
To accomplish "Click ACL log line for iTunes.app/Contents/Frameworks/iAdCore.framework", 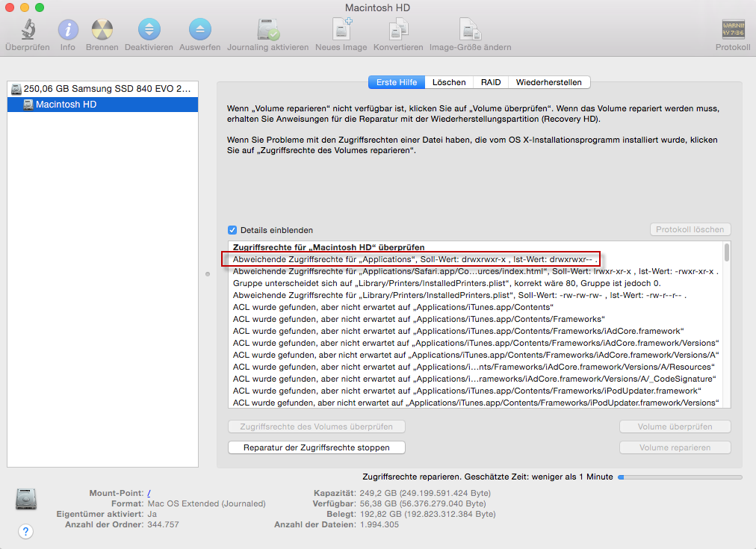I will (458, 331).
